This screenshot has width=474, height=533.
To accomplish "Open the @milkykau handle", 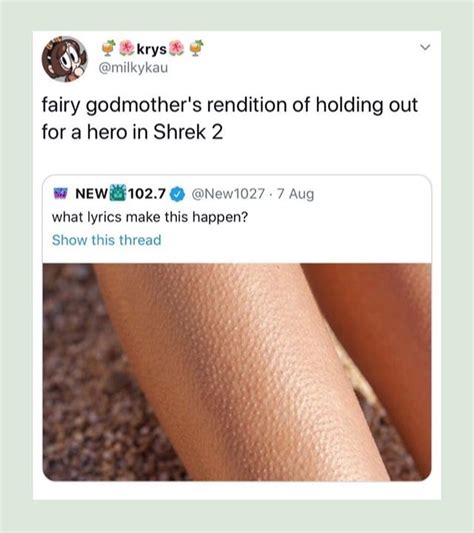I will [x=133, y=68].
